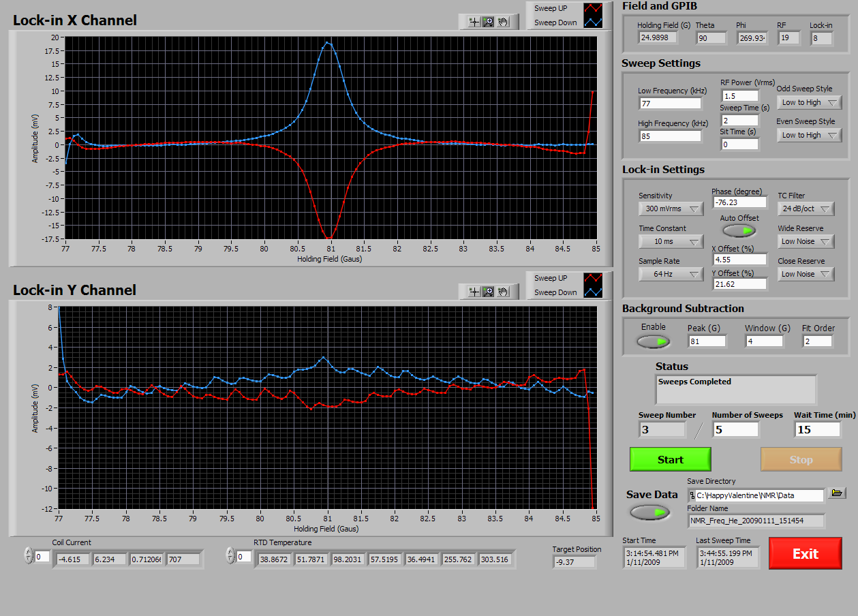The width and height of the screenshot is (858, 616).
Task: Open Sweep UP plot style in X Channel legend
Action: click(x=593, y=9)
